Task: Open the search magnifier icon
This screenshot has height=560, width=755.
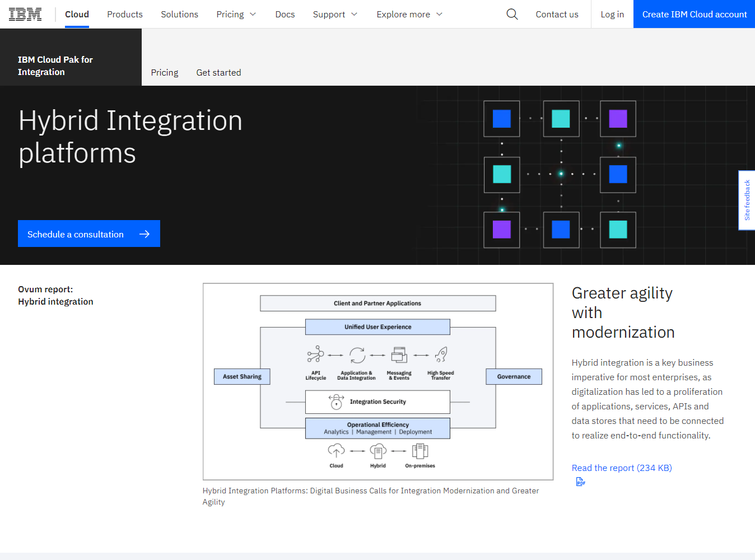Action: tap(511, 14)
